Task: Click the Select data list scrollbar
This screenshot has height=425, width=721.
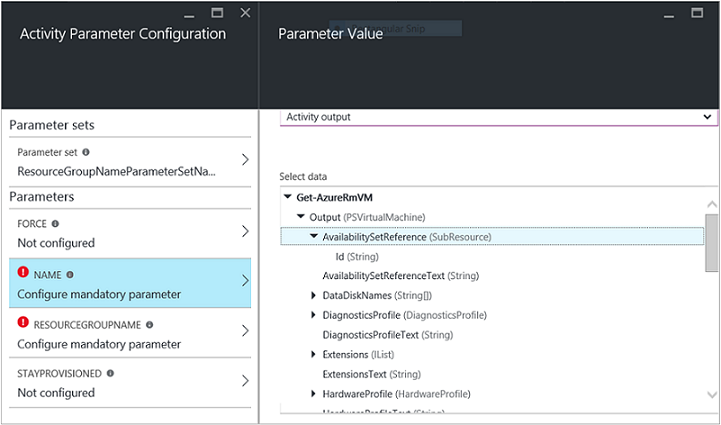Action: [711, 242]
